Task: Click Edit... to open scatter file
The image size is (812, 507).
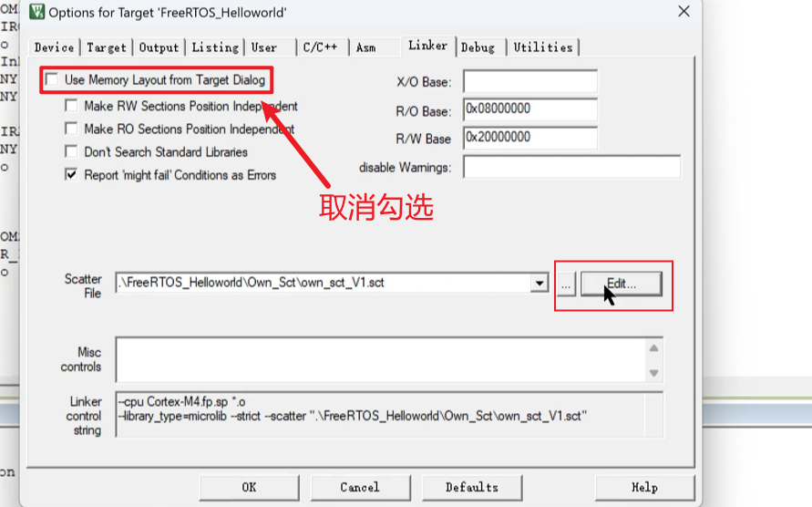Action: (x=622, y=285)
